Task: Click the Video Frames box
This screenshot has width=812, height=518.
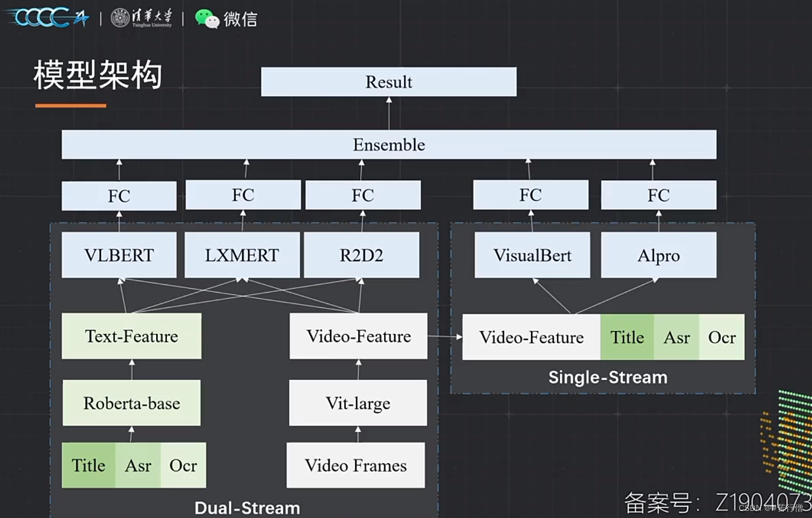Action: pyautogui.click(x=356, y=465)
